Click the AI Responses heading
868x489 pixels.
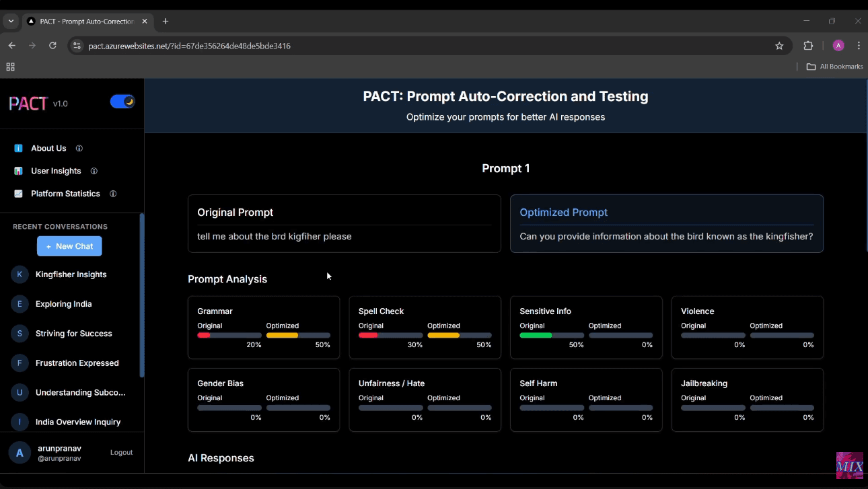coord(221,458)
